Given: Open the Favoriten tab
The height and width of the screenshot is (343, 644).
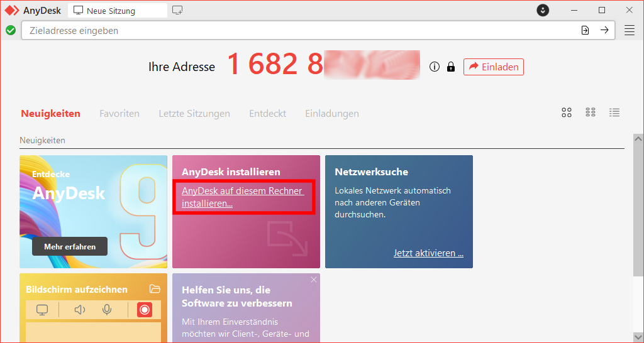Looking at the screenshot, I should coord(119,113).
